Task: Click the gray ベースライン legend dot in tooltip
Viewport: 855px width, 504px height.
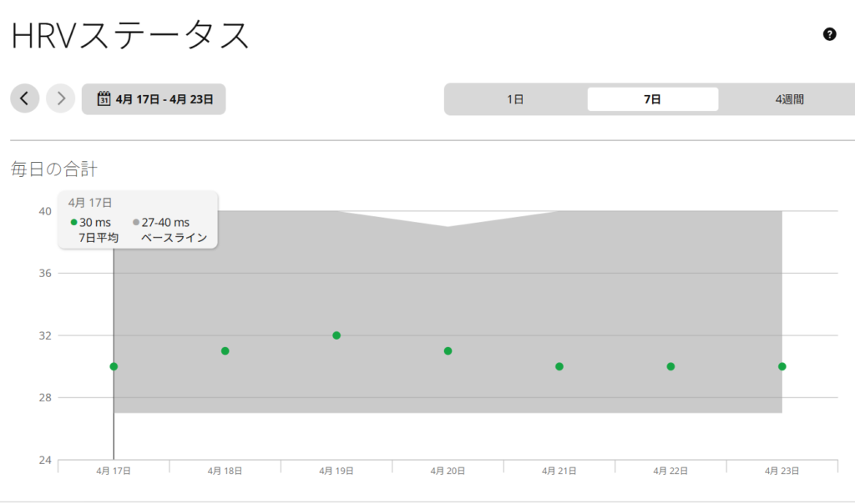Action: [x=136, y=223]
